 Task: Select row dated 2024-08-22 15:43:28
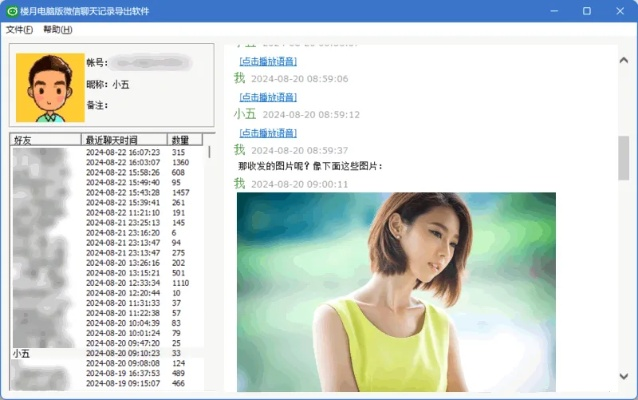(107, 192)
